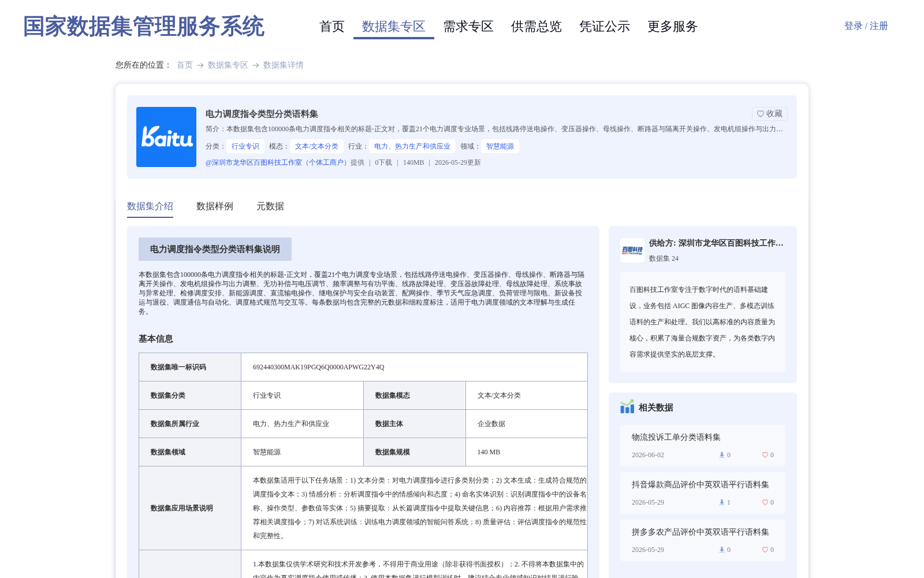Open the 供需总览 navigation menu

coord(536,27)
